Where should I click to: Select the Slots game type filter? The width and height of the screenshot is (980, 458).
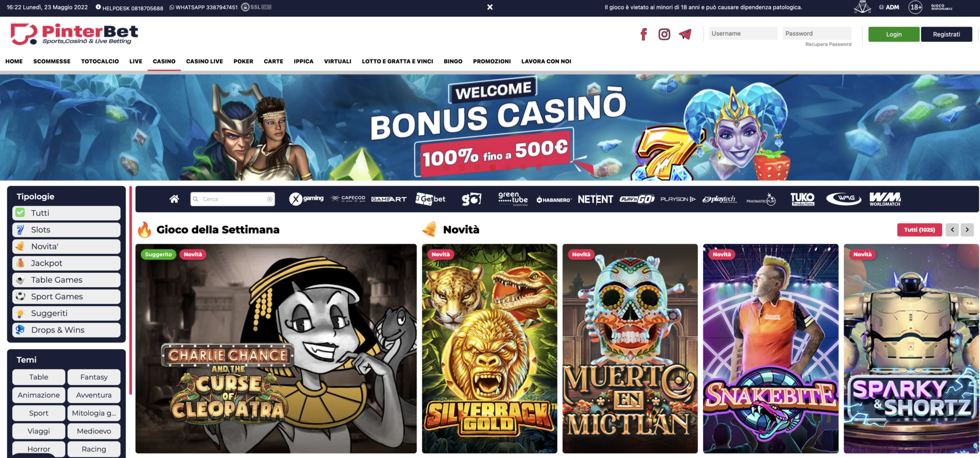coord(66,230)
